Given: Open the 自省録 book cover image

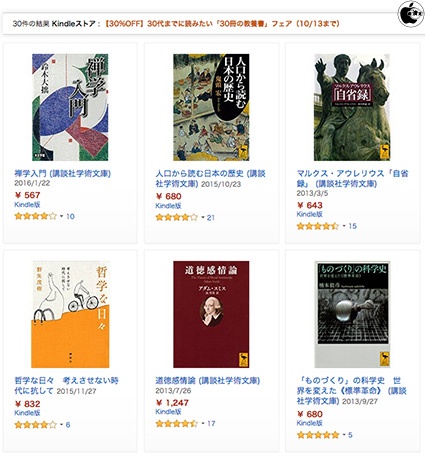Looking at the screenshot, I should [x=352, y=107].
